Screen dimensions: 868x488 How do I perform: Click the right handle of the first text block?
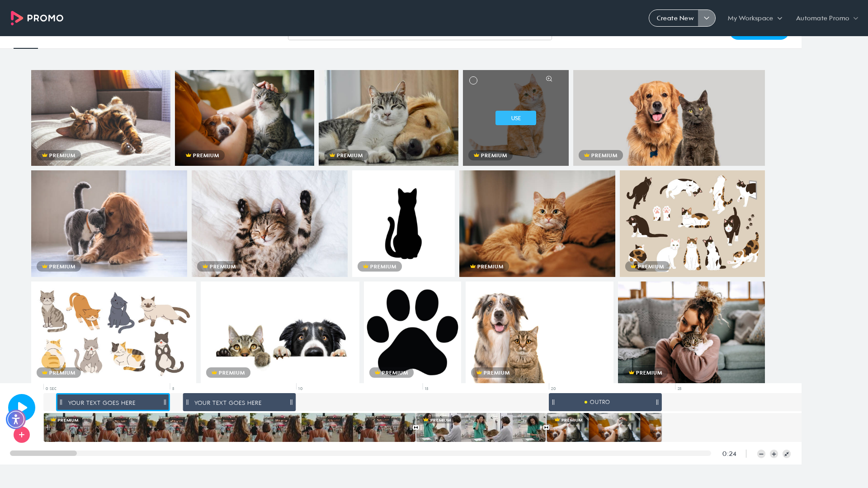[x=165, y=402]
